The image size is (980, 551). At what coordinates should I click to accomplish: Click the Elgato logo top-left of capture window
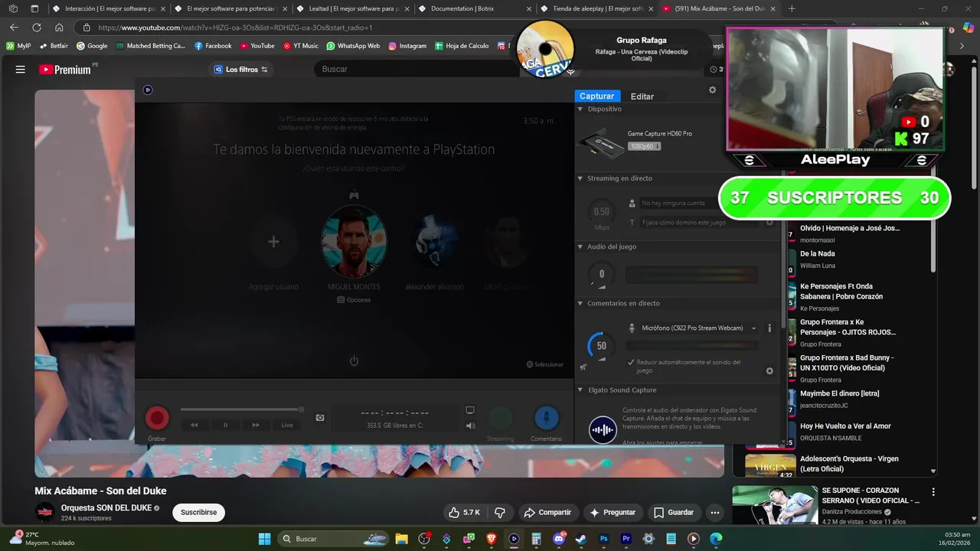(148, 90)
